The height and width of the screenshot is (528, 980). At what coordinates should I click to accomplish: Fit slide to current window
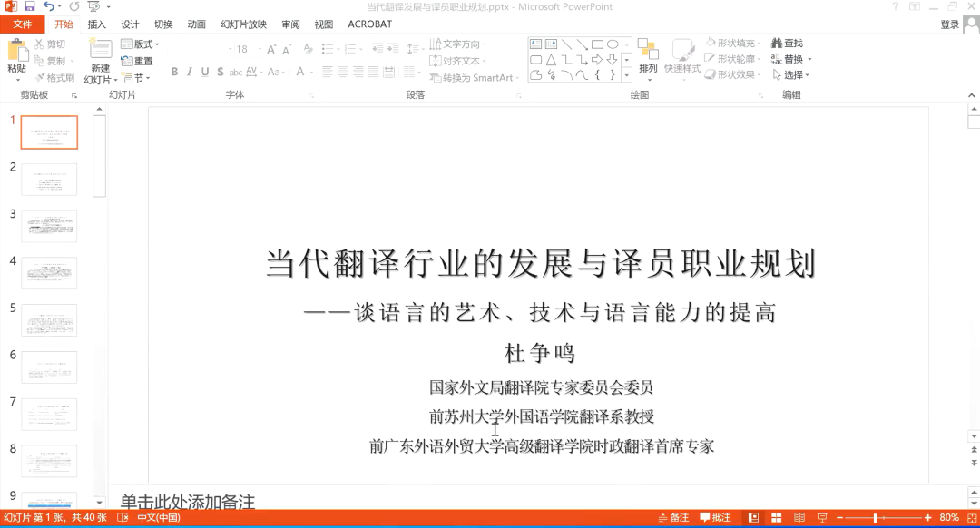pyautogui.click(x=972, y=518)
